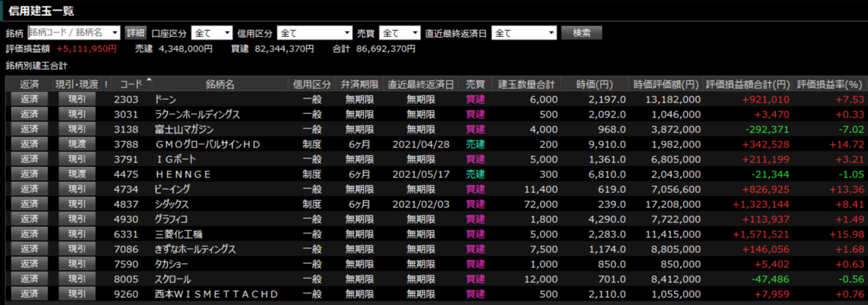The height and width of the screenshot is (305, 868).
Task: Click 現渡 button for HENNGE row
Action: click(x=77, y=173)
